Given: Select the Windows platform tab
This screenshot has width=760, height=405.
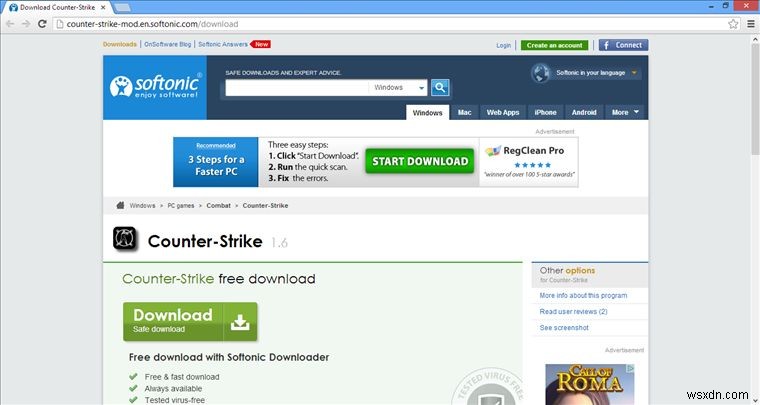Looking at the screenshot, I should pos(428,112).
